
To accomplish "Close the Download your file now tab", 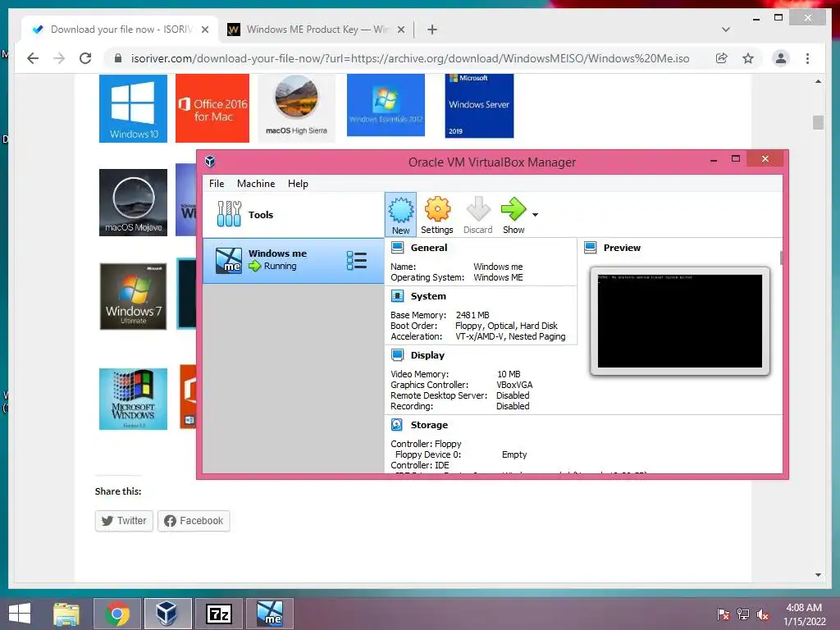I will (204, 30).
